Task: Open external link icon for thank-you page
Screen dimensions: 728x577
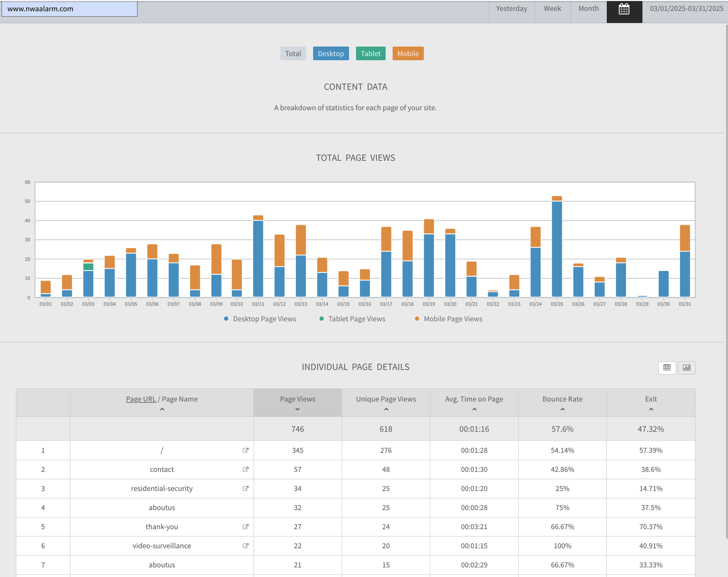Action: tap(245, 527)
